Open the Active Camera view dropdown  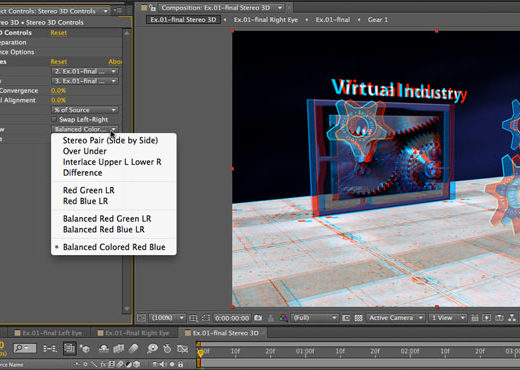coord(396,318)
